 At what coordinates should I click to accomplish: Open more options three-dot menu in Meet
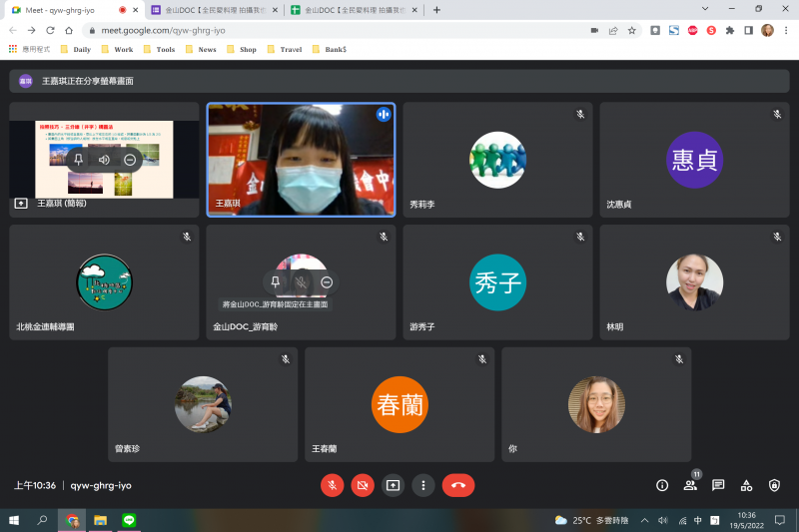[x=422, y=485]
